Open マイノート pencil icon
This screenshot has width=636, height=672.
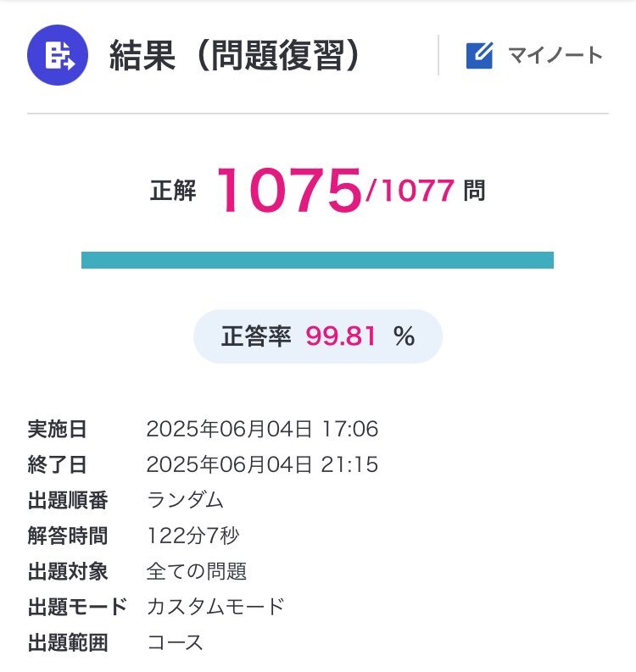(x=479, y=55)
